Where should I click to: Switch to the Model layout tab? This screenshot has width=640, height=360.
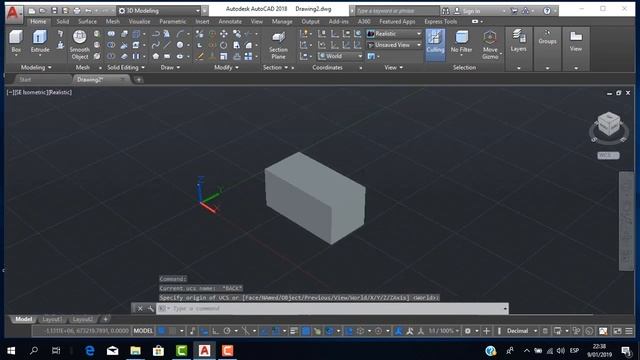[x=23, y=319]
